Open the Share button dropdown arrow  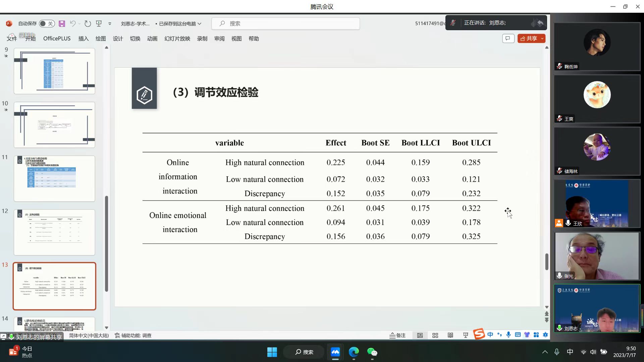pyautogui.click(x=542, y=39)
